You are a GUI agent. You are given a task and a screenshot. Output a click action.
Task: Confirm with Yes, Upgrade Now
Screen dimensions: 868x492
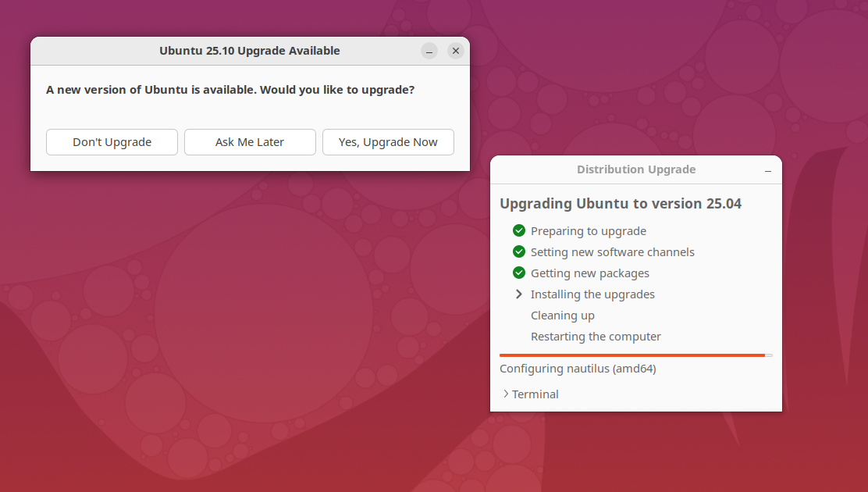(388, 142)
